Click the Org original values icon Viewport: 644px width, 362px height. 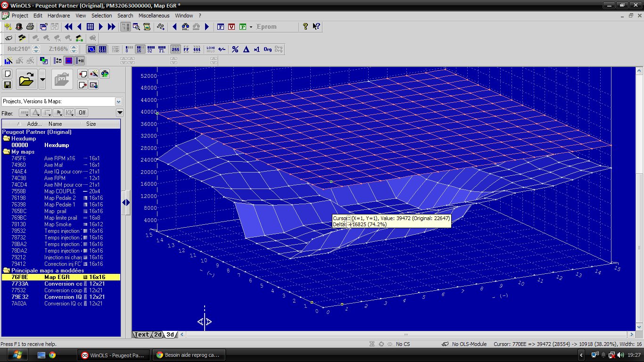point(268,49)
